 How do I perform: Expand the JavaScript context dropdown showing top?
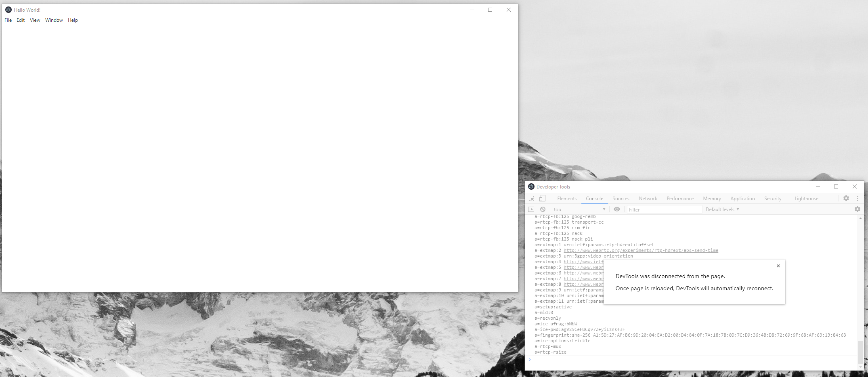click(x=579, y=209)
